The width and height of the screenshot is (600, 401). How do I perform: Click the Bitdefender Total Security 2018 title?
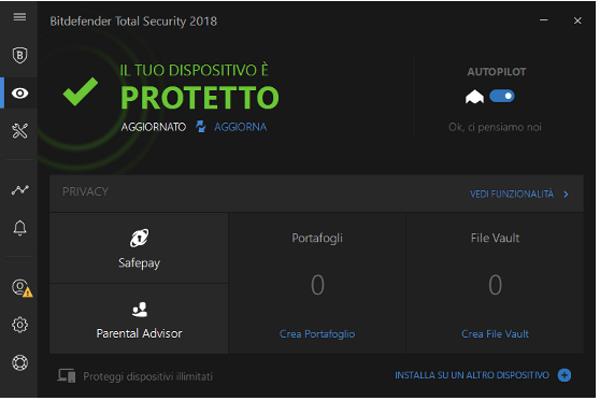[x=133, y=21]
